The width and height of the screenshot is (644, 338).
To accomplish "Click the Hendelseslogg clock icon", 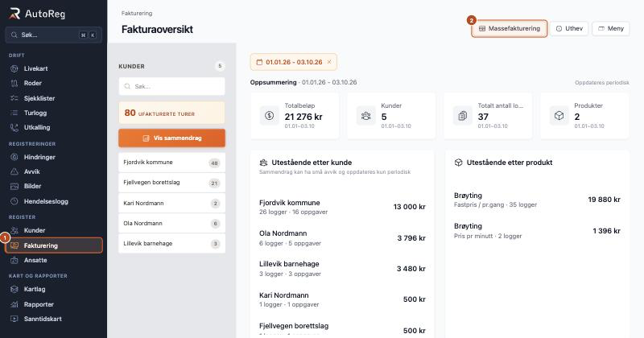I will point(14,201).
